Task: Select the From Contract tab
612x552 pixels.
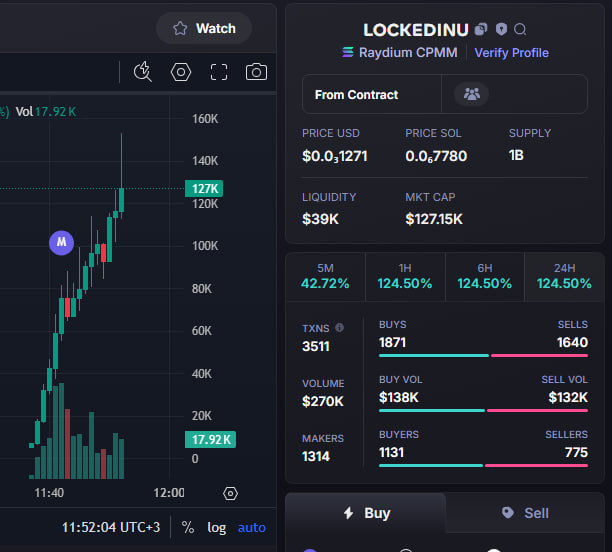Action: [372, 94]
